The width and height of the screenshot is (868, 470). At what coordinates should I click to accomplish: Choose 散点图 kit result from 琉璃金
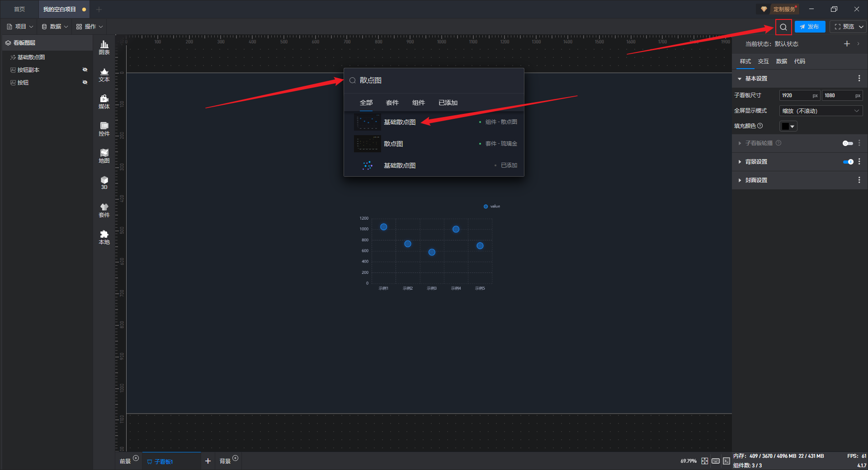[x=434, y=144]
